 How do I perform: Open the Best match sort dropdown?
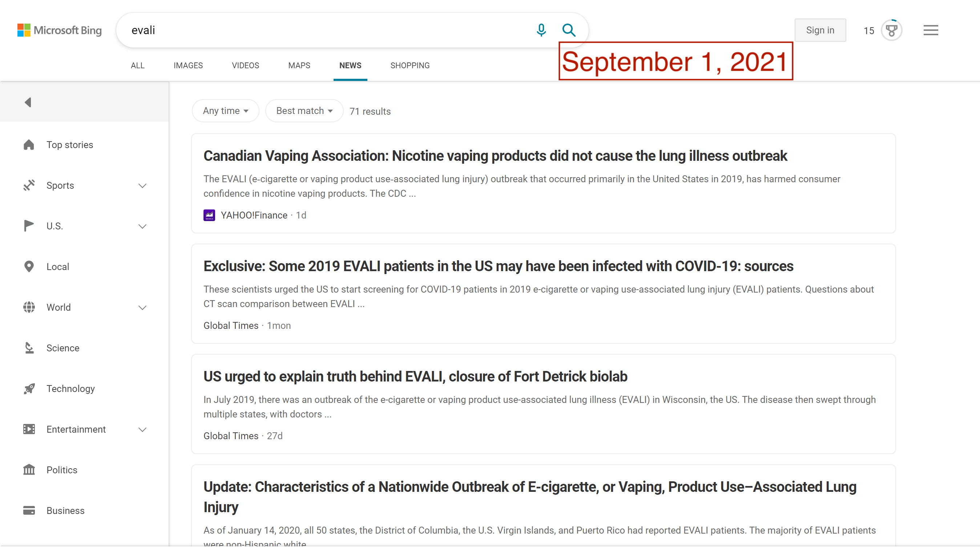coord(305,111)
